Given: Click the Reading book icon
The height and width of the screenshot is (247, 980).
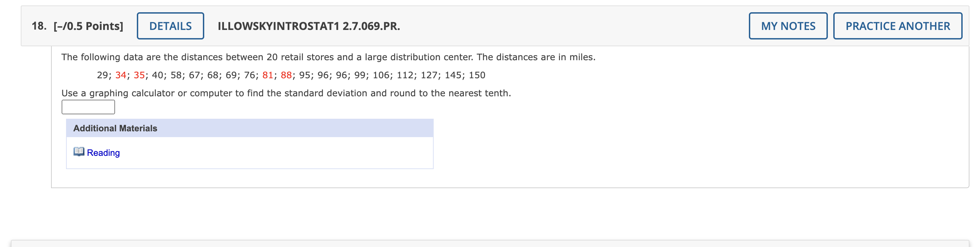Looking at the screenshot, I should click(79, 152).
